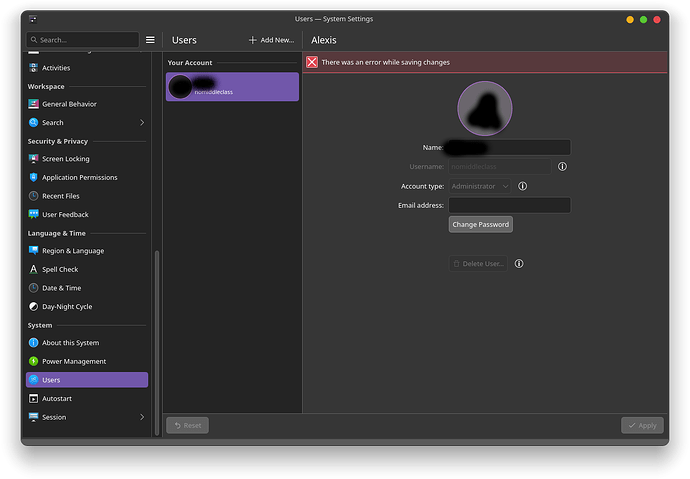Screen dimensions: 690x479
Task: Click Add New user button
Action: (272, 40)
